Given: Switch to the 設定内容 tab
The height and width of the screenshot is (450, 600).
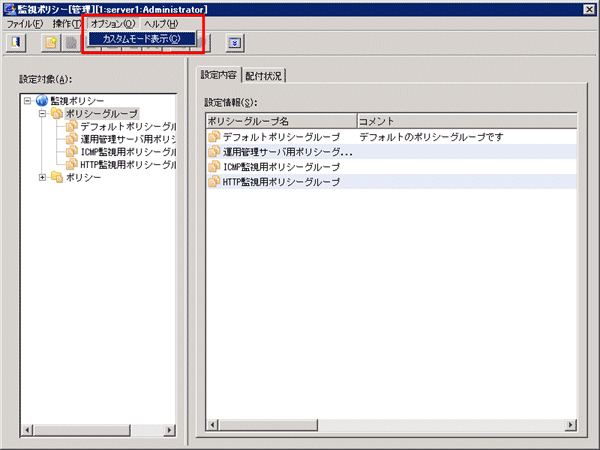Looking at the screenshot, I should coord(218,75).
